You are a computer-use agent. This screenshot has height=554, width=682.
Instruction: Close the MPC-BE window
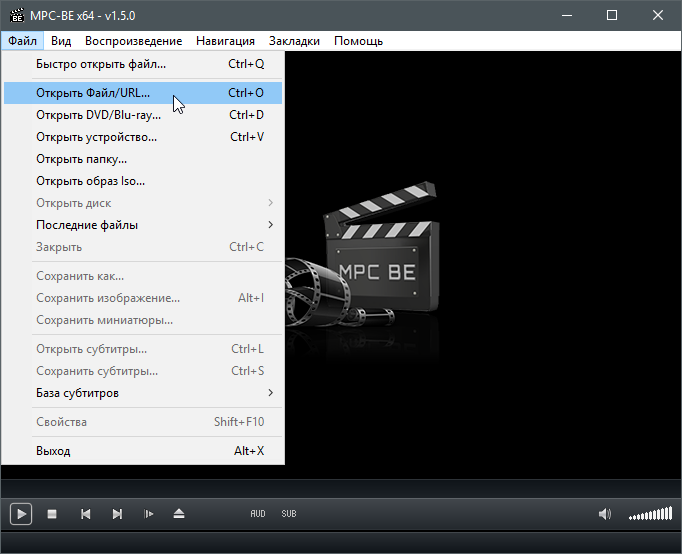click(658, 15)
